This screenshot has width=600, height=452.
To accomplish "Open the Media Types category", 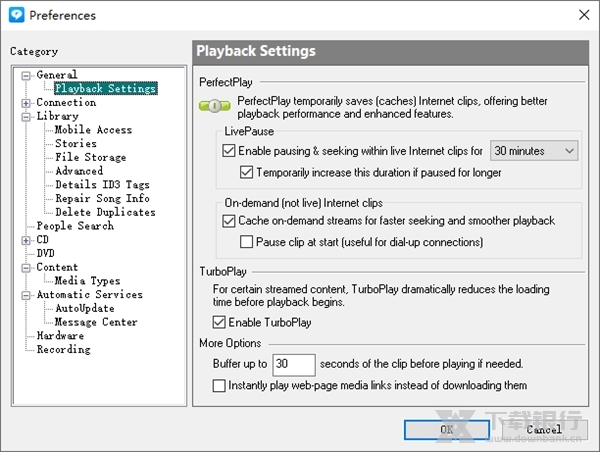I will (87, 281).
